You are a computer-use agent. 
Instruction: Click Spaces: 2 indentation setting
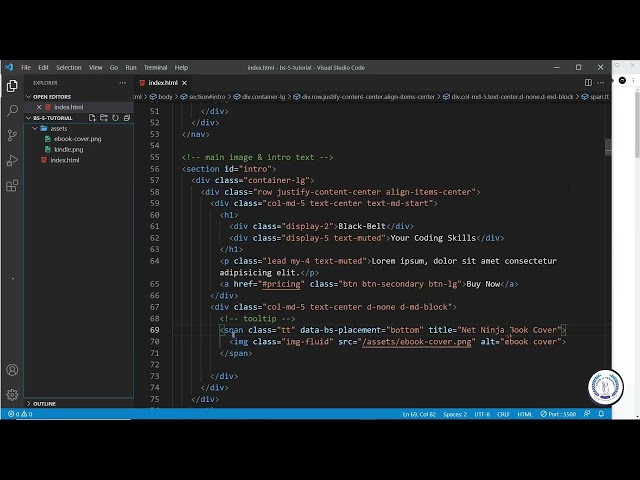(455, 414)
